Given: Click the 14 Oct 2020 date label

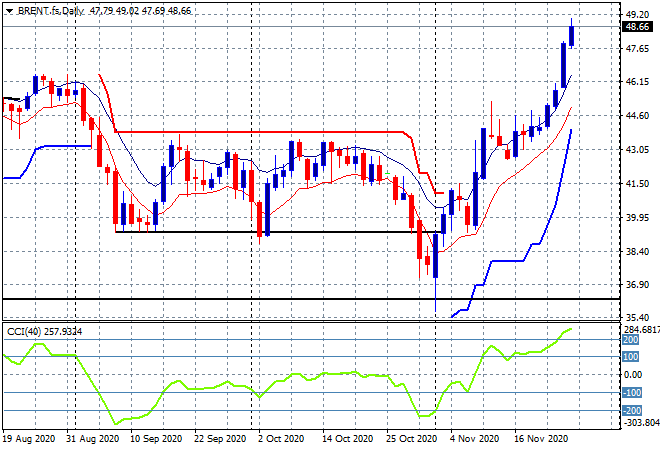Looking at the screenshot, I should [348, 439].
